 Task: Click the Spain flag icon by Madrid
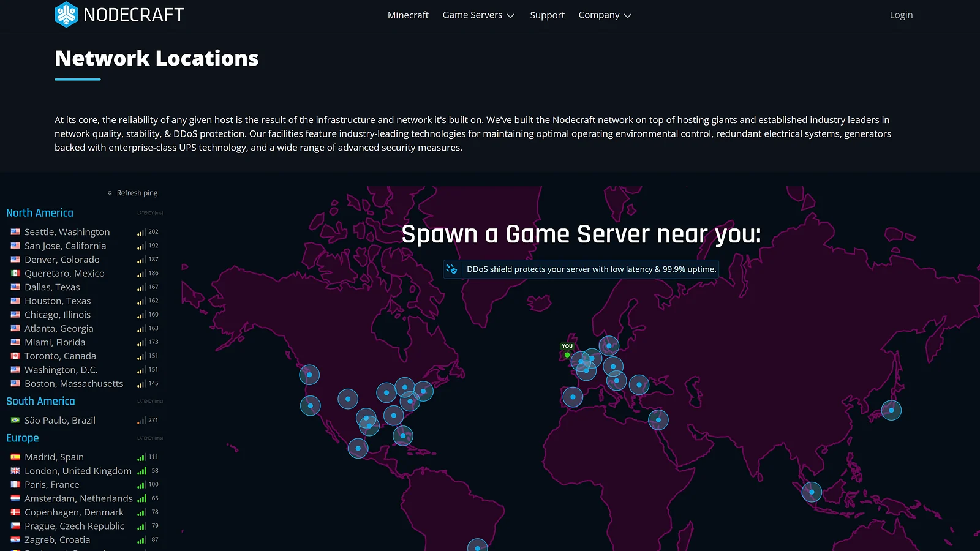pos(15,457)
